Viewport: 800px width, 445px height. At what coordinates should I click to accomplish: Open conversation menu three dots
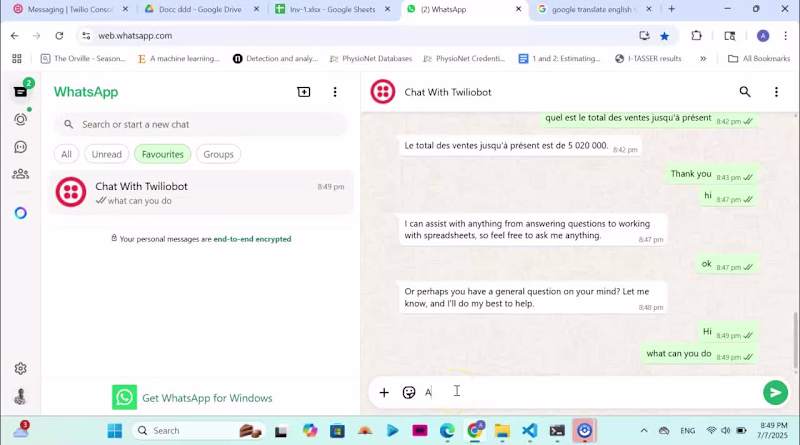[776, 92]
